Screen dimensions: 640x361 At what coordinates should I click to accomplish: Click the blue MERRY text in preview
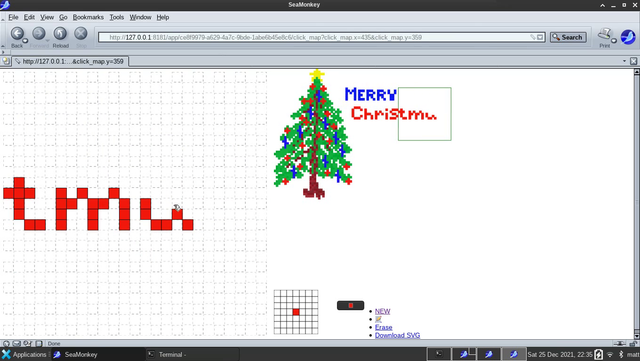point(370,94)
